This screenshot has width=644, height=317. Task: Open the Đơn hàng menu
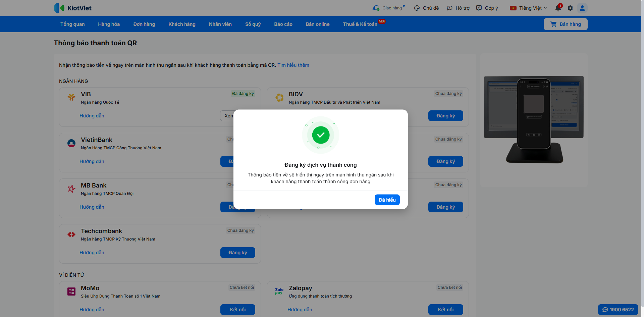point(144,24)
